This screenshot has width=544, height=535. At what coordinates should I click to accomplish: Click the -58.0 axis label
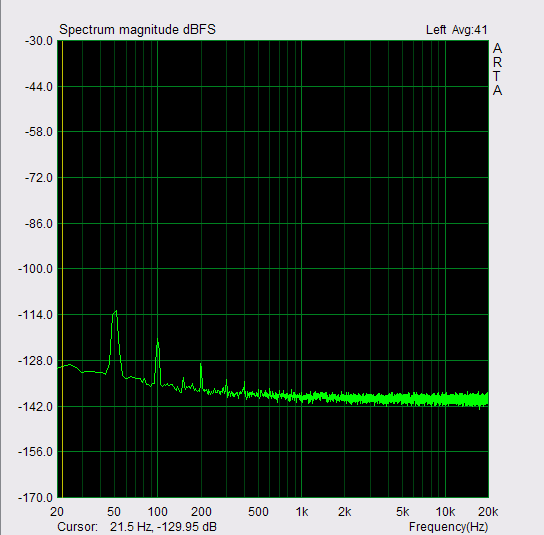point(39,132)
